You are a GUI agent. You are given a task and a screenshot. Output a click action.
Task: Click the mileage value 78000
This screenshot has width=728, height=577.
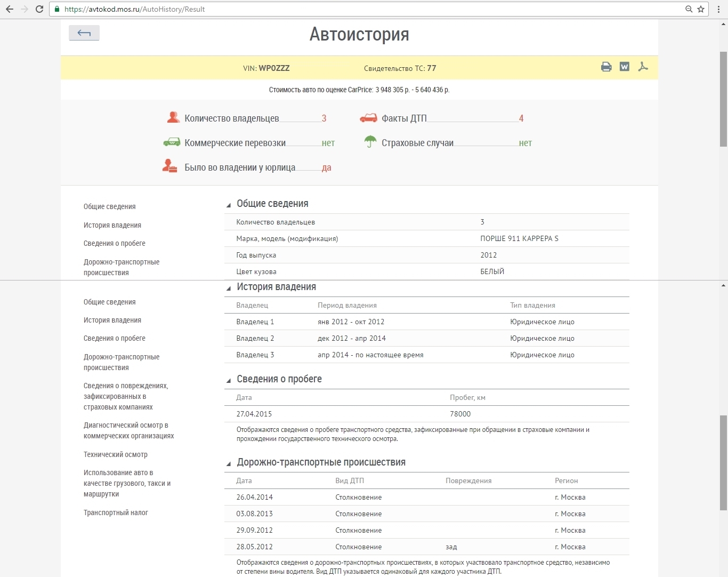[460, 414]
